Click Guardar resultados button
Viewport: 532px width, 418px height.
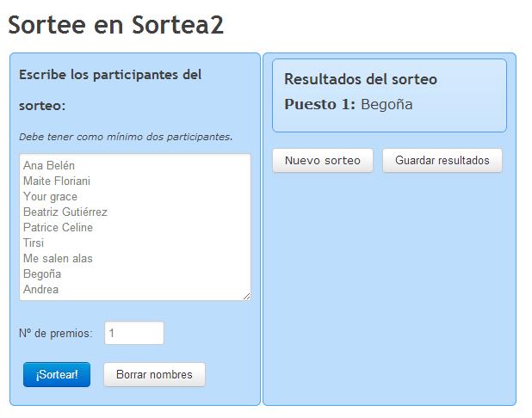pos(442,160)
